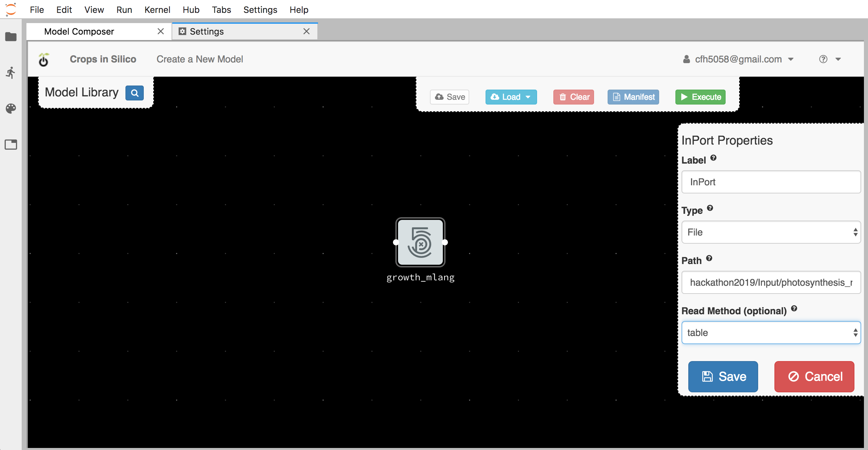This screenshot has width=868, height=450.
Task: Click the Path input field text
Action: point(771,282)
